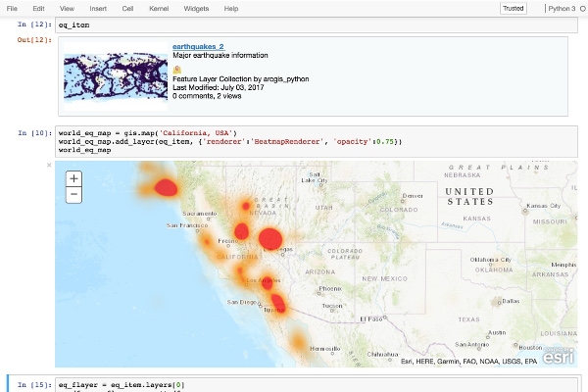Zoom out on the map with minus button
The image size is (588, 392).
74,194
